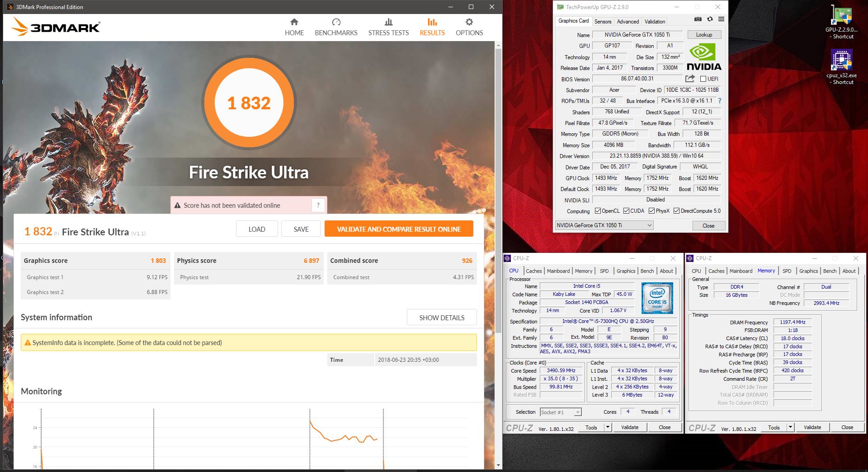This screenshot has width=868, height=472.
Task: Select RESULTS in 3DMark navigation
Action: [x=432, y=27]
